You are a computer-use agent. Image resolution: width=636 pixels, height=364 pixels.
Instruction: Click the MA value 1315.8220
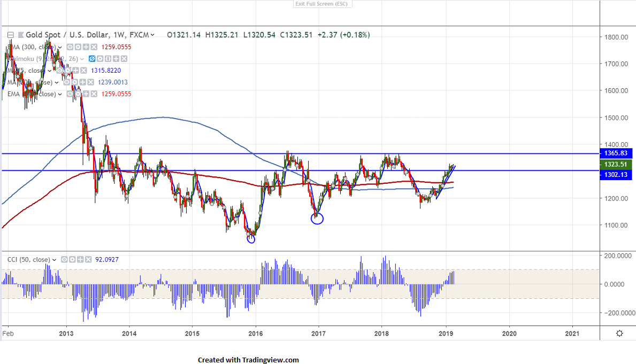pyautogui.click(x=106, y=71)
